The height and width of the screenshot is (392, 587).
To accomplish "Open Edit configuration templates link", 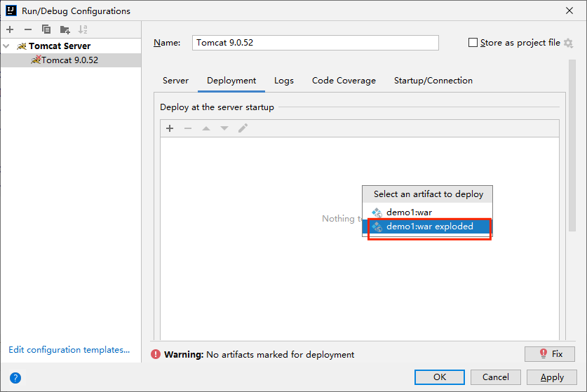I will pos(69,350).
